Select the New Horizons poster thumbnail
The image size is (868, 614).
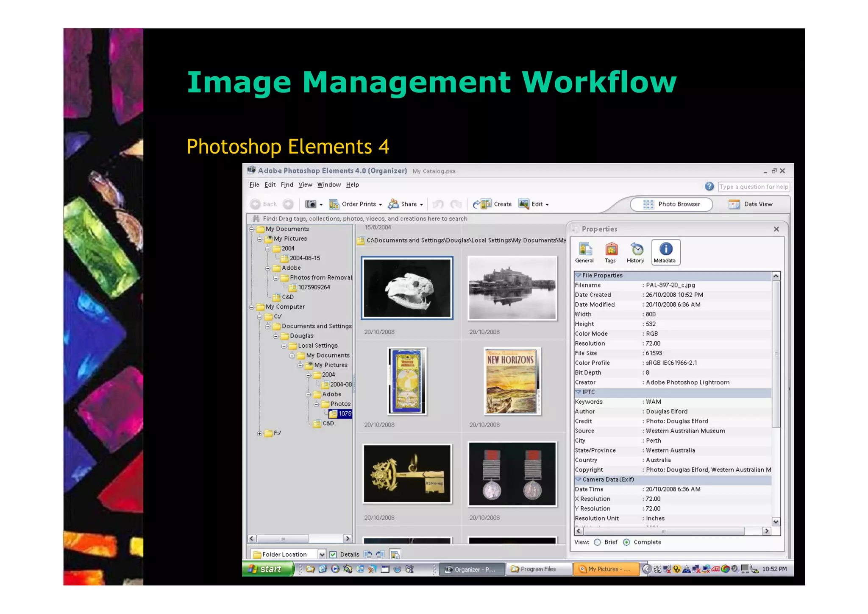click(512, 381)
